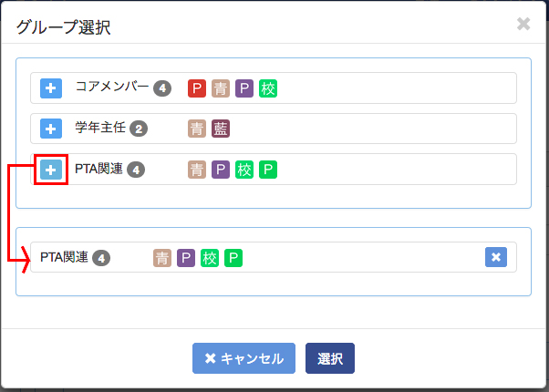Add the コアメンバー group with plus icon
This screenshot has height=392, width=549.
[x=51, y=88]
